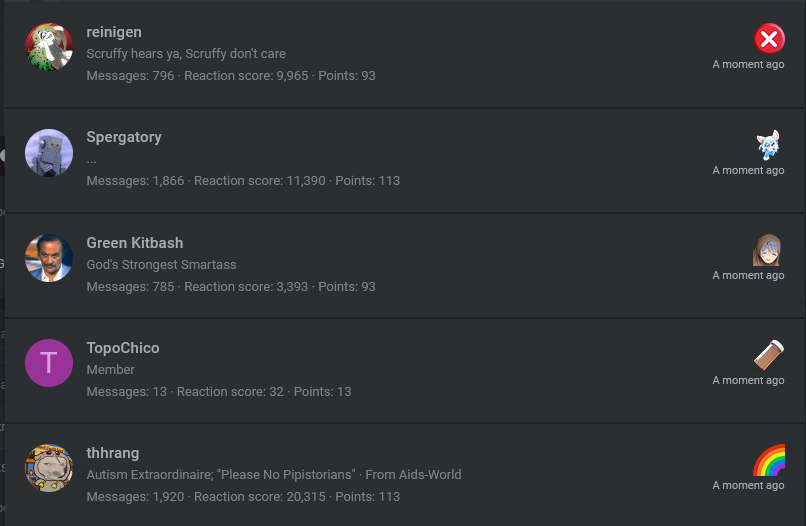
Task: Open Spergatory's robot avatar
Action: coord(49,153)
